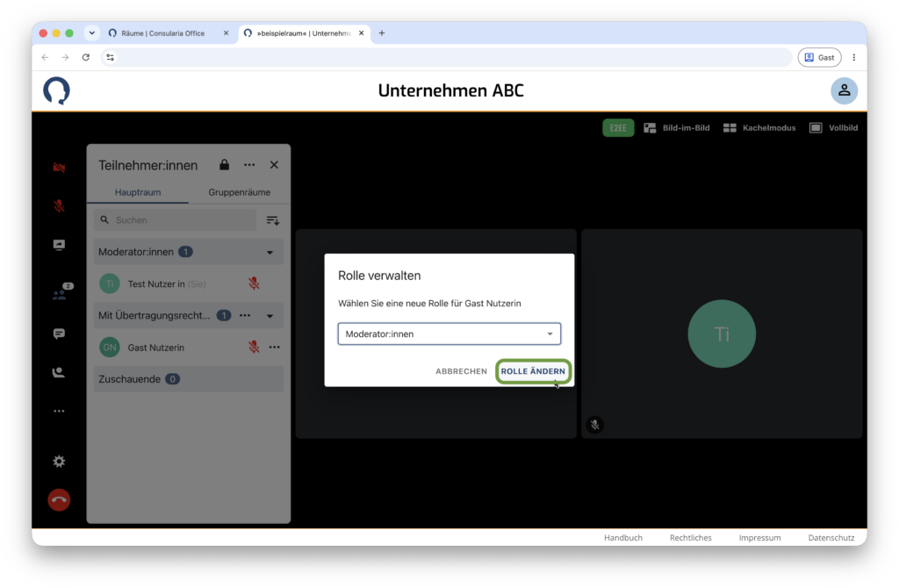Open the tab search dropdown arrow
This screenshot has width=899, height=588.
pos(91,33)
